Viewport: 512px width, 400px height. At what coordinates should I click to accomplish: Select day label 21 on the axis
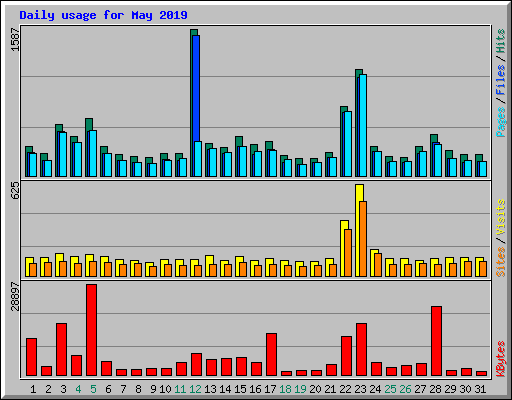pos(330,389)
